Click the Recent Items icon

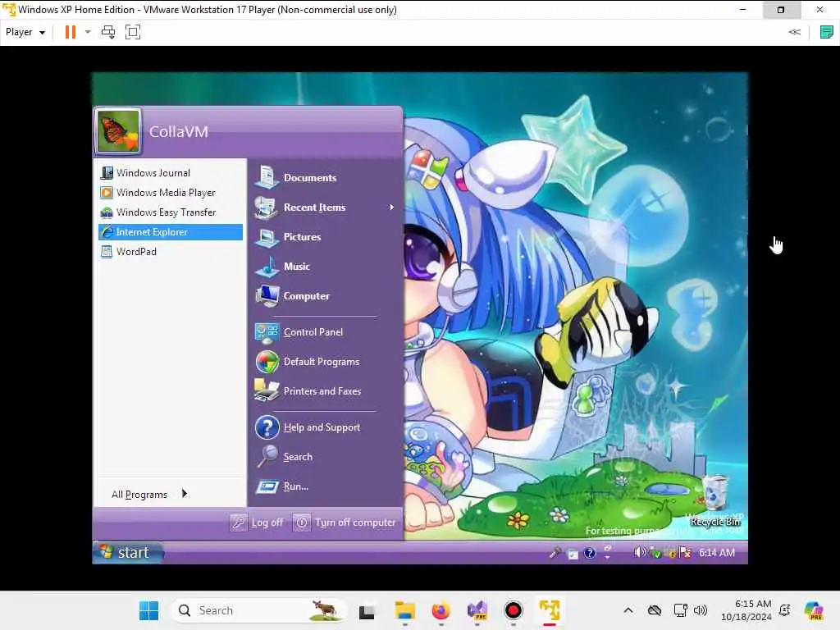point(267,208)
